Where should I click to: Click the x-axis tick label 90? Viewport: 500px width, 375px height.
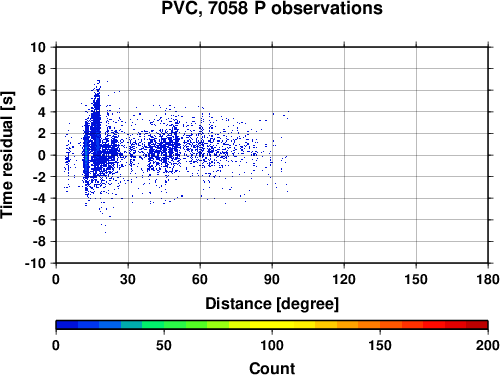pyautogui.click(x=272, y=279)
